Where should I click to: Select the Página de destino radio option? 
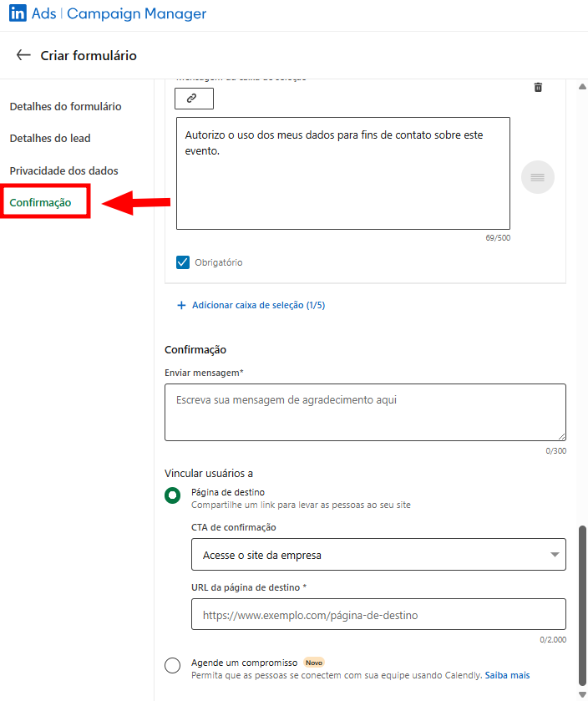[173, 495]
